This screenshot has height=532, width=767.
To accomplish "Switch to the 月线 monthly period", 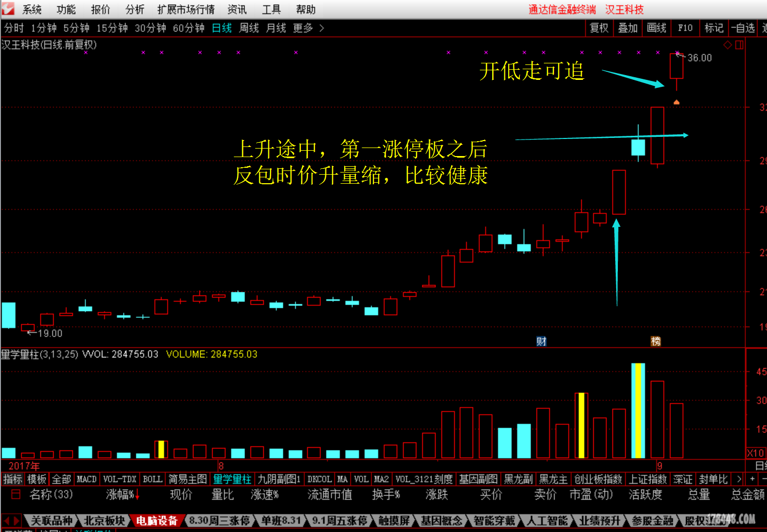I will point(276,28).
